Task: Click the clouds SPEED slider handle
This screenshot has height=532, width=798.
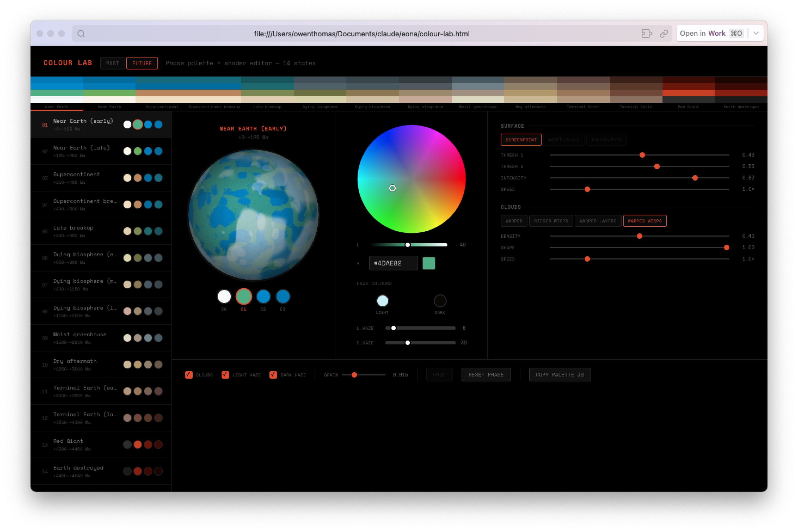Action: pyautogui.click(x=587, y=259)
